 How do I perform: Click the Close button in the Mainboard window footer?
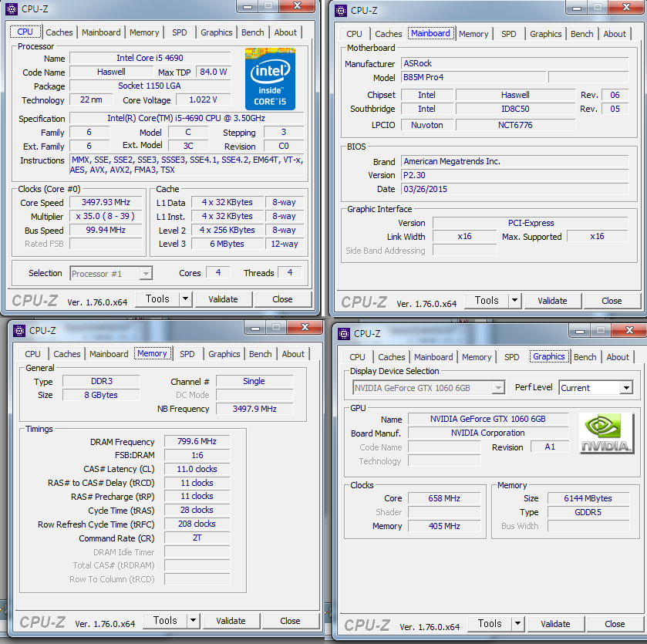coord(612,301)
